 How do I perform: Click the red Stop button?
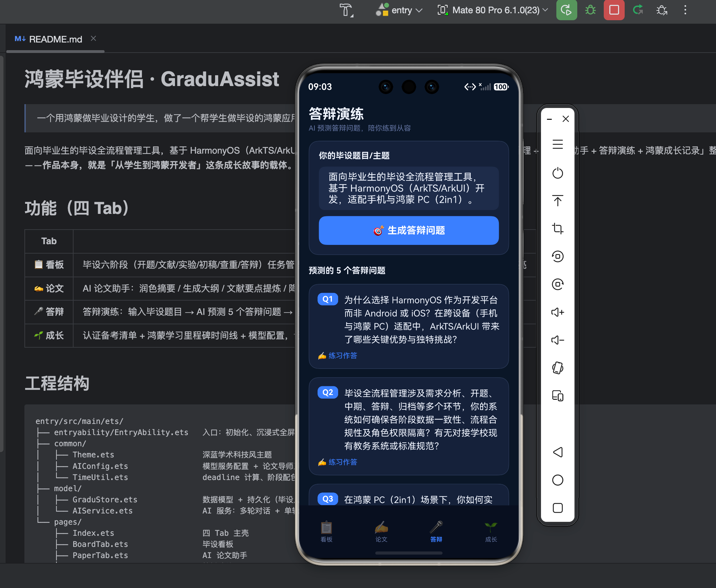(614, 10)
